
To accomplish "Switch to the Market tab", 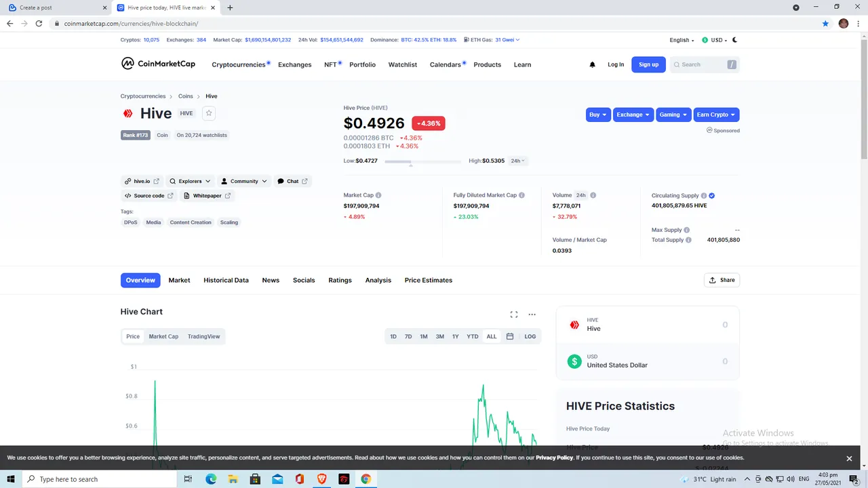I will (179, 280).
